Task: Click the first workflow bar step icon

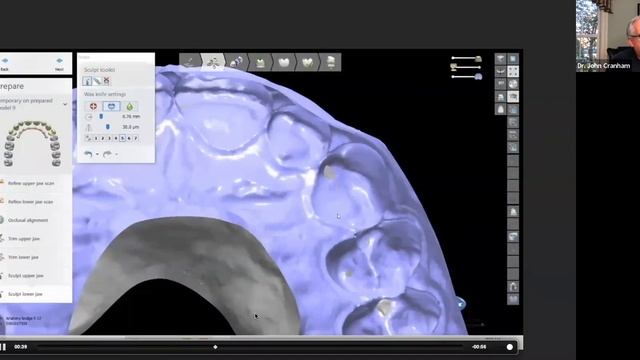Action: click(190, 62)
